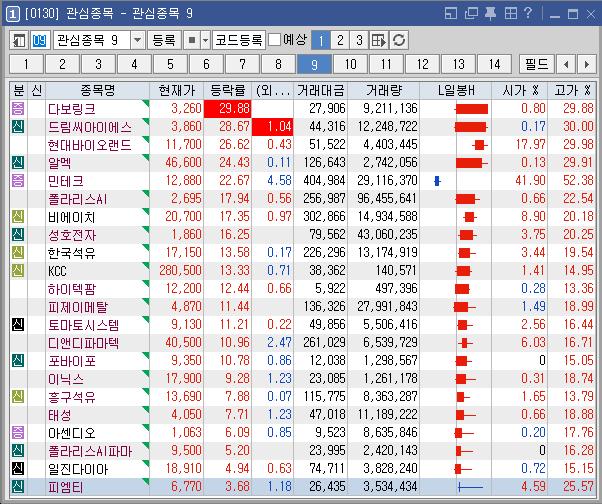Image resolution: width=602 pixels, height=504 pixels.
Task: Click the 코드등록 button
Action: pos(238,40)
